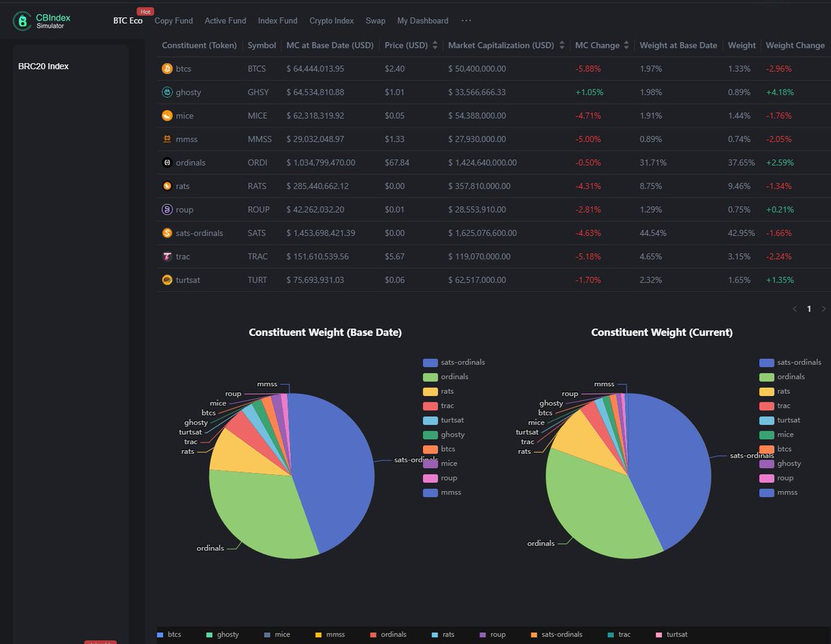Image resolution: width=831 pixels, height=644 pixels.
Task: Select BRC20 Index in sidebar
Action: [x=44, y=66]
